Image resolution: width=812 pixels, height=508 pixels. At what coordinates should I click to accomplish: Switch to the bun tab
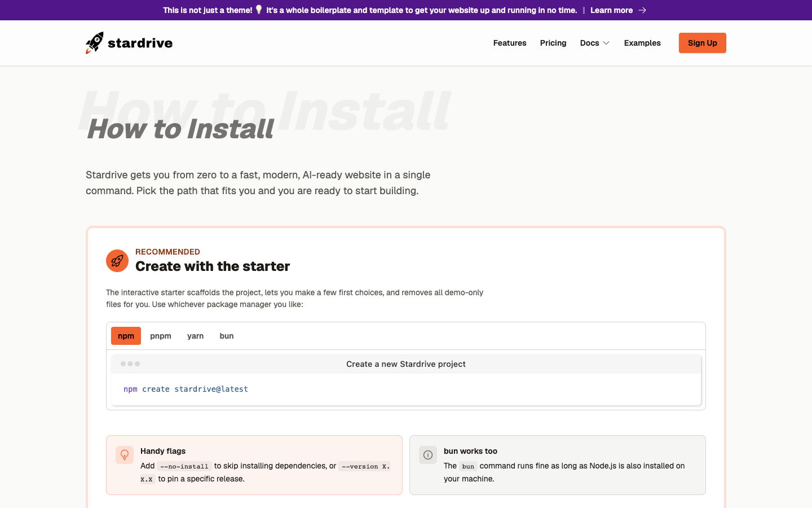(227, 336)
